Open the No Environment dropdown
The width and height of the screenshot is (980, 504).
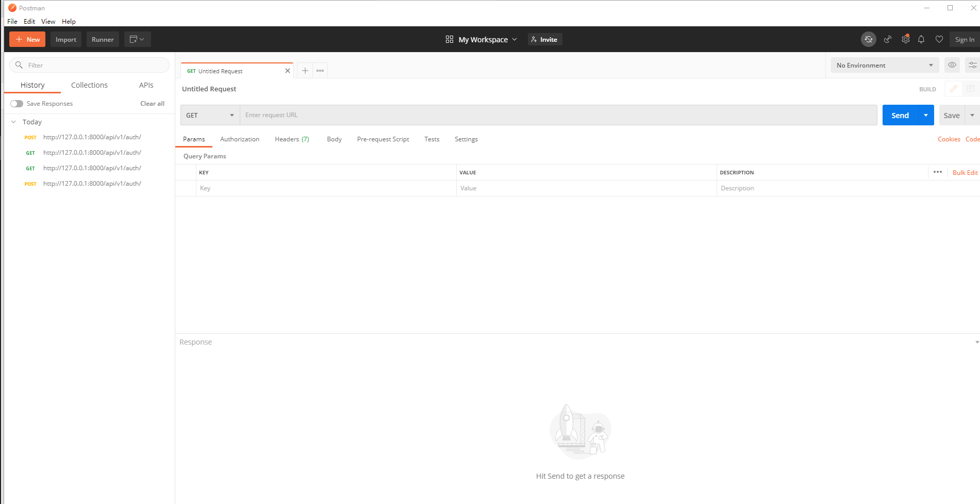[885, 65]
